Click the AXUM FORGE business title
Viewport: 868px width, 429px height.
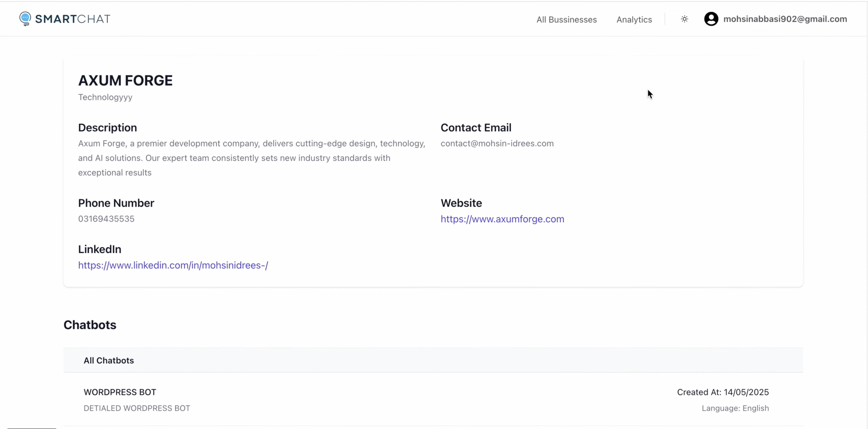click(x=125, y=80)
